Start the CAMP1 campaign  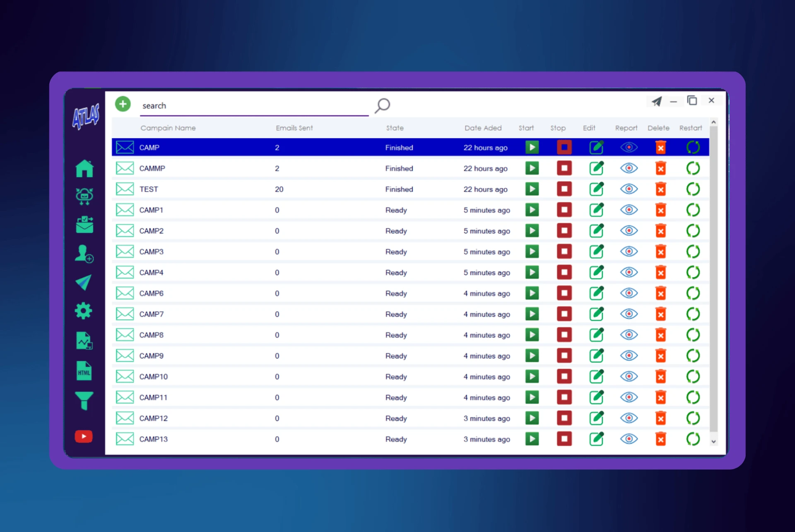pos(532,210)
